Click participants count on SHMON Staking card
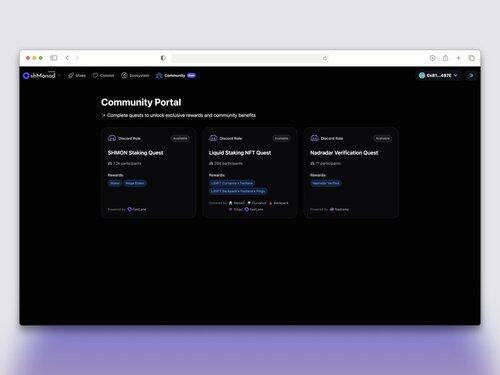The height and width of the screenshot is (375, 500). (x=124, y=164)
